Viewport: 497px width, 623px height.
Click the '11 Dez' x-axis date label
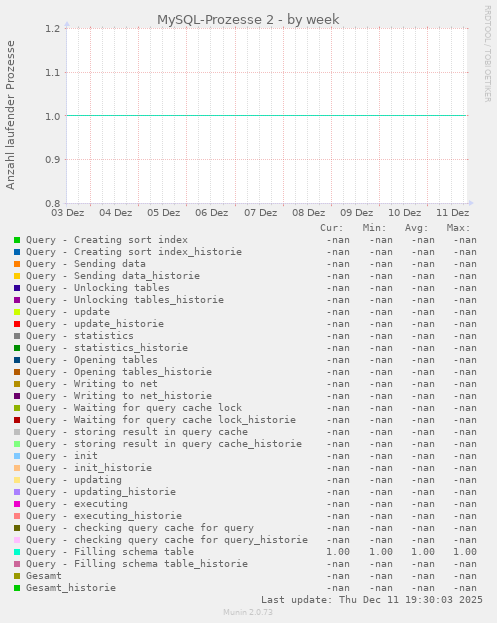453,213
